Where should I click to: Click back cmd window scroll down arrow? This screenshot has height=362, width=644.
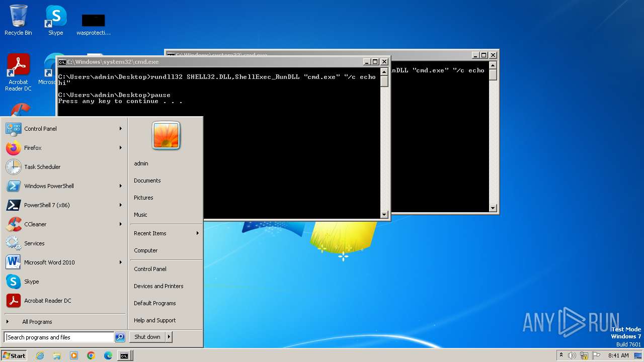pyautogui.click(x=493, y=208)
